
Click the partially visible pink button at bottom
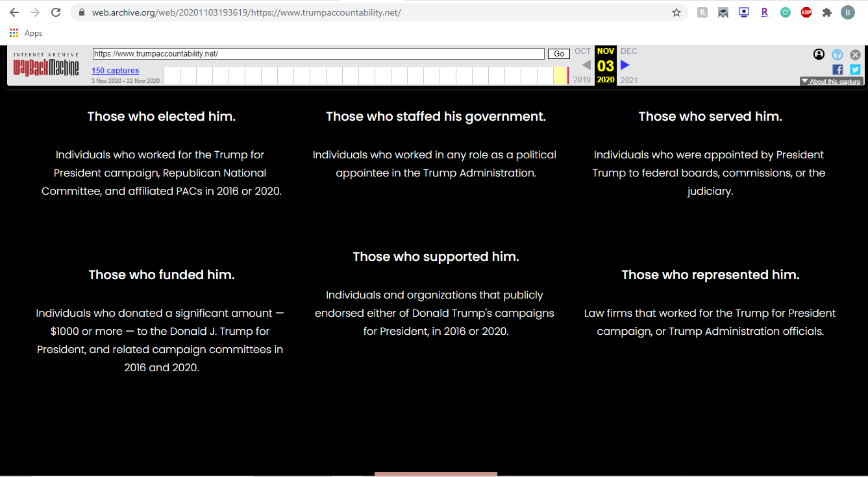click(436, 474)
